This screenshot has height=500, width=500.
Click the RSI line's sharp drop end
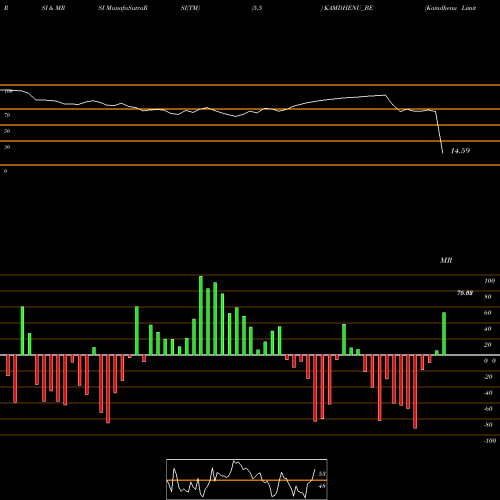[443, 153]
